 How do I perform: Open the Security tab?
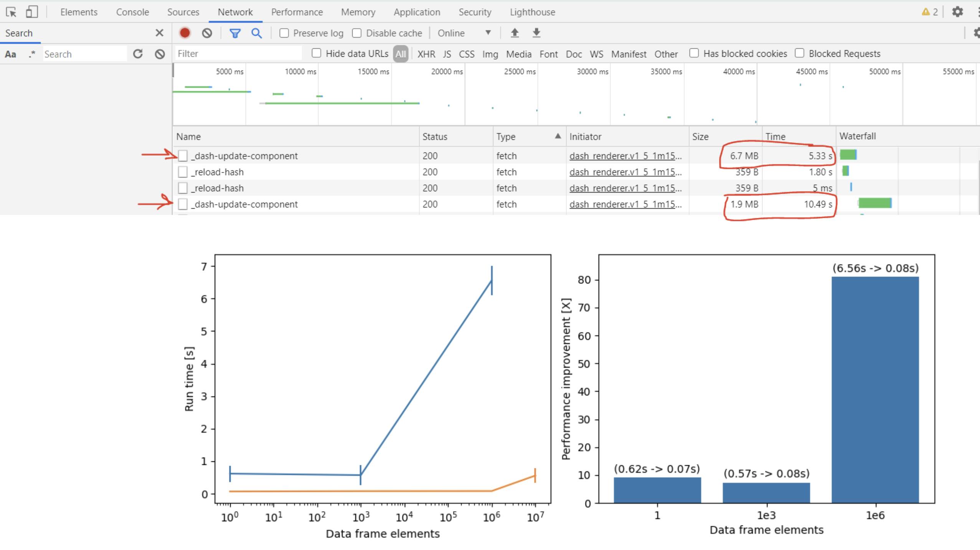point(475,12)
